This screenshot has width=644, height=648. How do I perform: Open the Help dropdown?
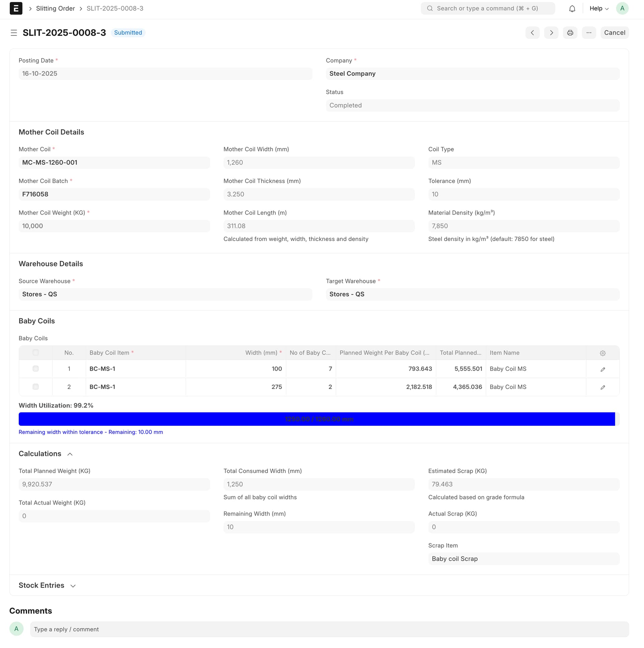point(599,9)
